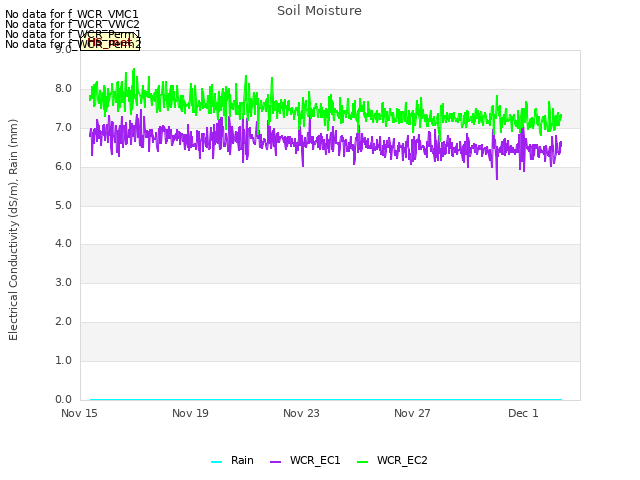Click the yellow annotation label box
640x480 pixels.
(110, 42)
